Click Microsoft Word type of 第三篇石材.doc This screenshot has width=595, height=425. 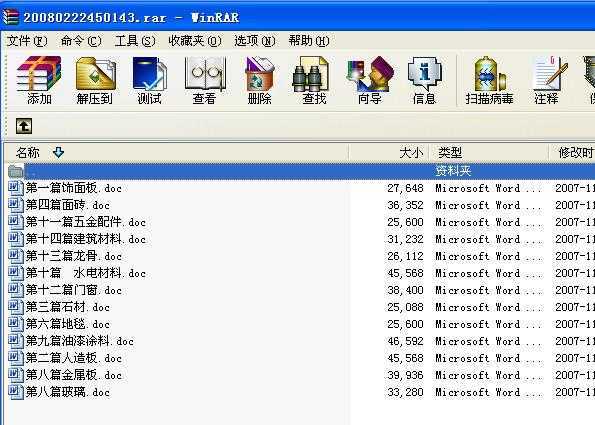click(x=489, y=307)
